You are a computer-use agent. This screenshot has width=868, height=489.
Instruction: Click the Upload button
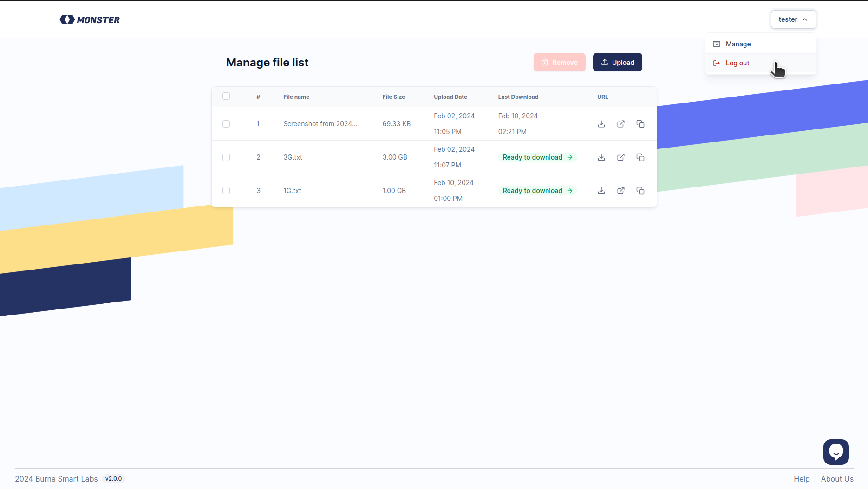coord(617,62)
